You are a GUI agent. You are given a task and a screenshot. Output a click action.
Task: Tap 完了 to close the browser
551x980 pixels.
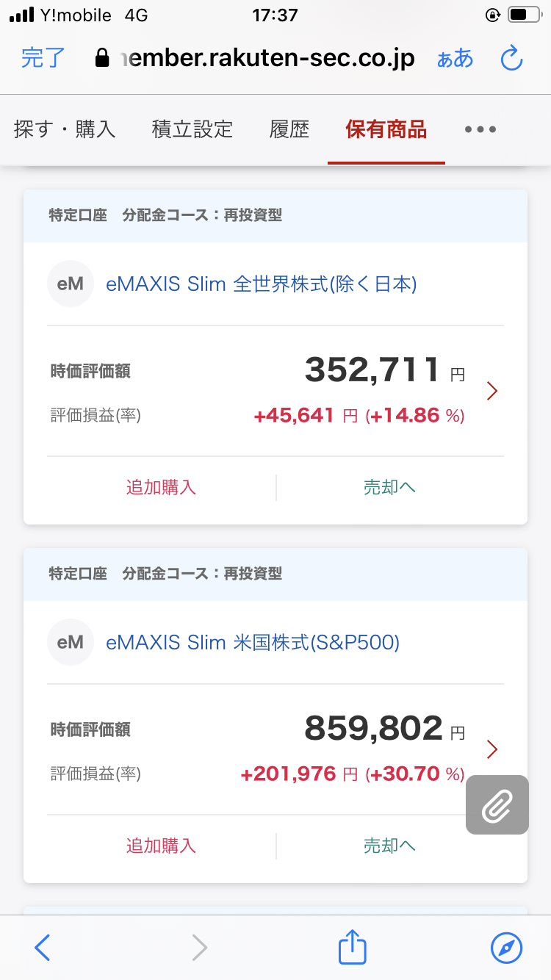click(43, 58)
